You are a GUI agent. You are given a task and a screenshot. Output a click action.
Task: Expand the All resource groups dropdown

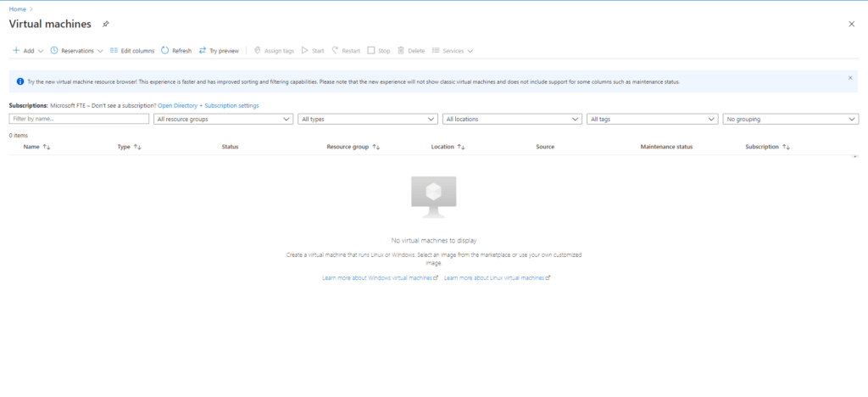pyautogui.click(x=224, y=120)
